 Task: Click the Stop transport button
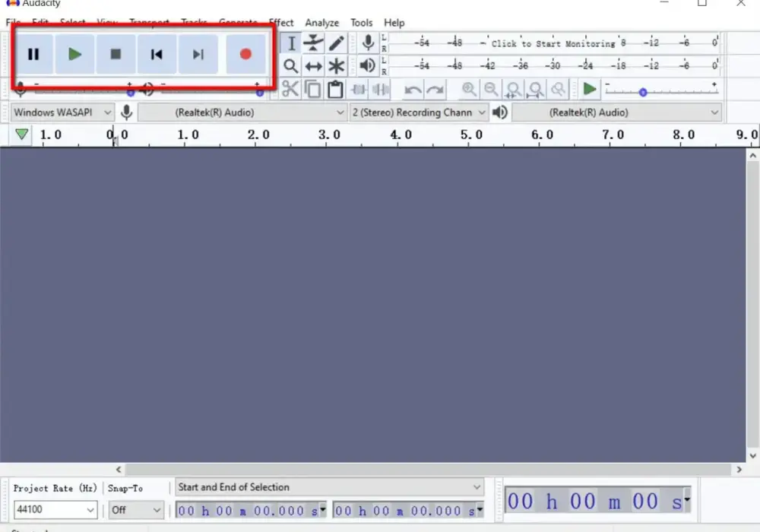point(116,54)
